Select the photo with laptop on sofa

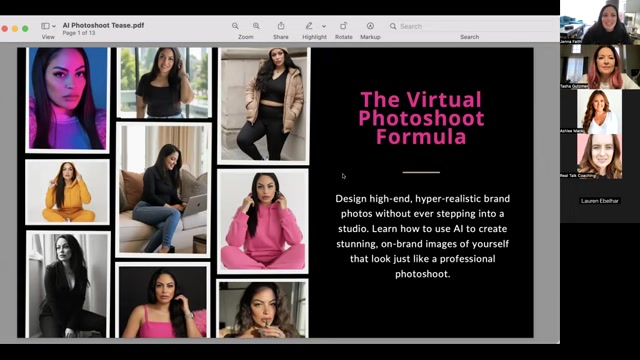tap(163, 190)
